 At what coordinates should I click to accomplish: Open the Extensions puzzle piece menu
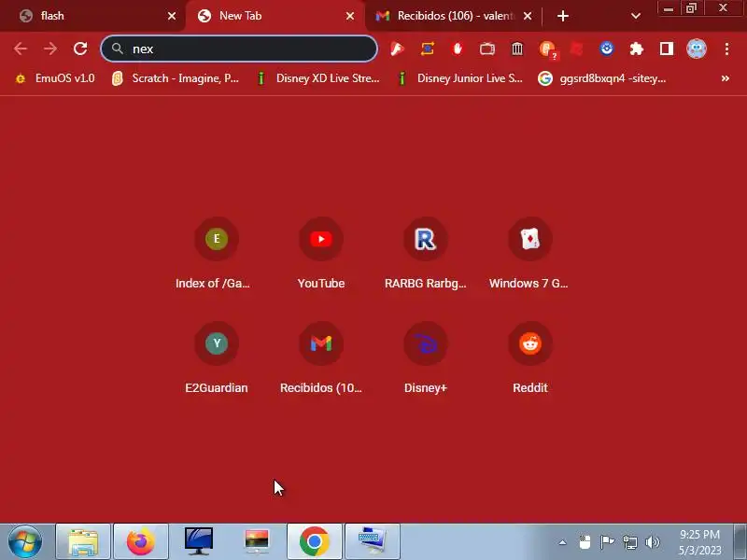(637, 49)
